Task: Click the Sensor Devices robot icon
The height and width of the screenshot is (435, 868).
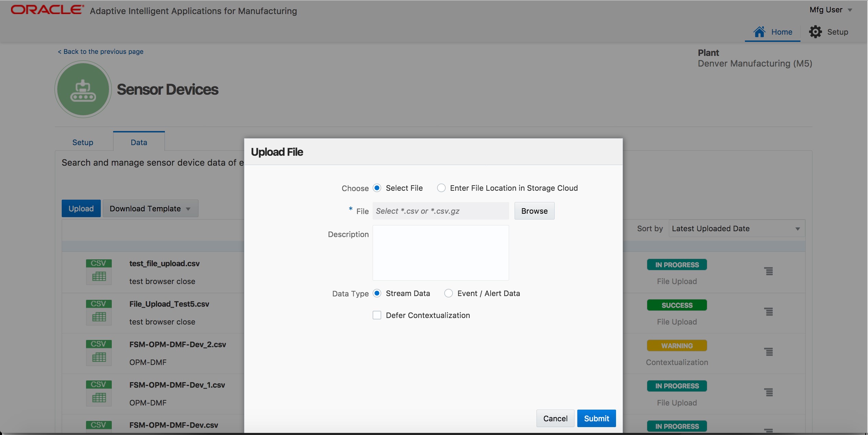Action: 83,90
